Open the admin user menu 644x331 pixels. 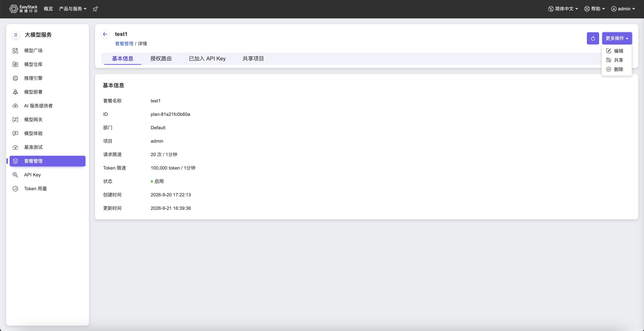tap(623, 9)
